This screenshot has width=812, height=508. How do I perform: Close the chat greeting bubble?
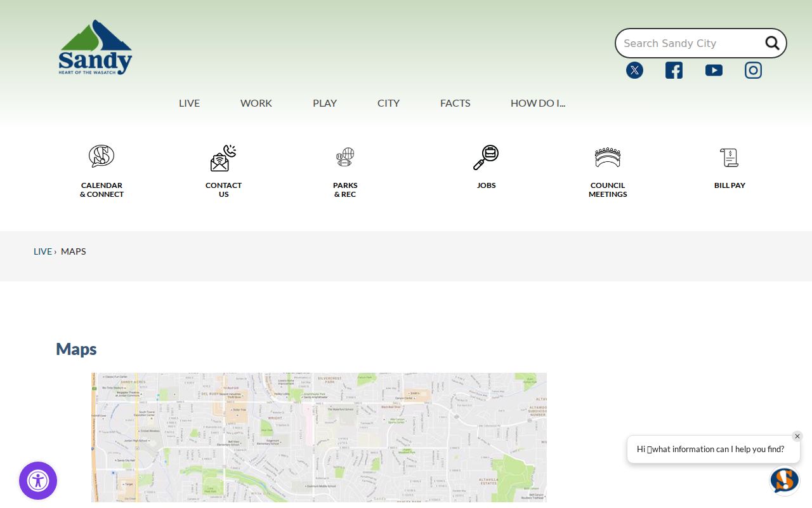(x=797, y=436)
